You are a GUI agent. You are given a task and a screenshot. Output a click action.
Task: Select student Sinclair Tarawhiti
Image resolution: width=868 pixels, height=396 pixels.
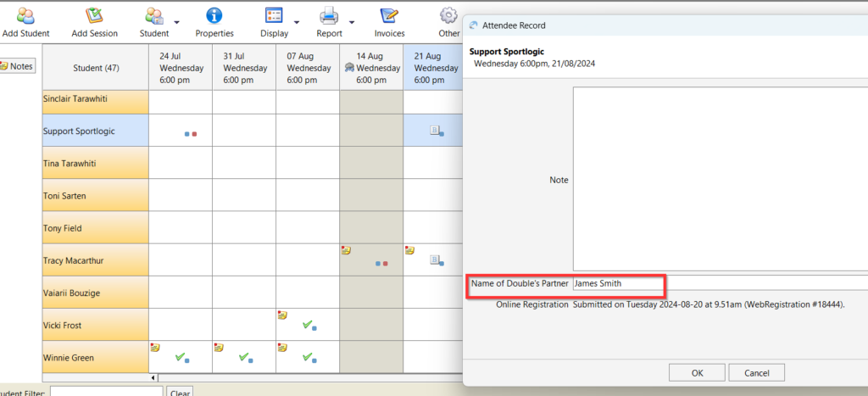(96, 103)
